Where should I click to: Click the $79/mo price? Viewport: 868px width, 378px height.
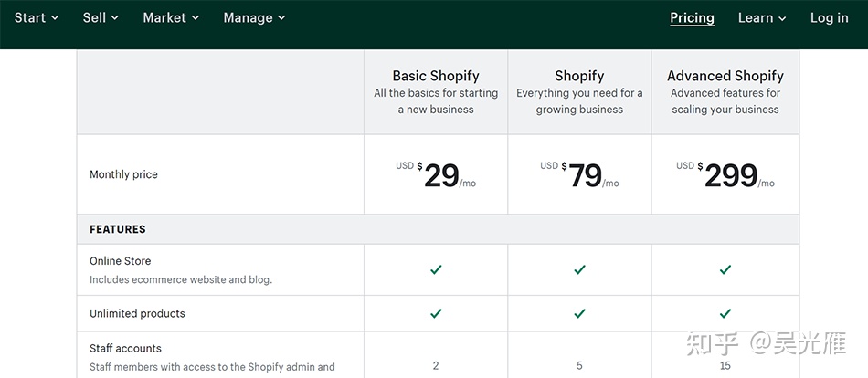pyautogui.click(x=579, y=175)
